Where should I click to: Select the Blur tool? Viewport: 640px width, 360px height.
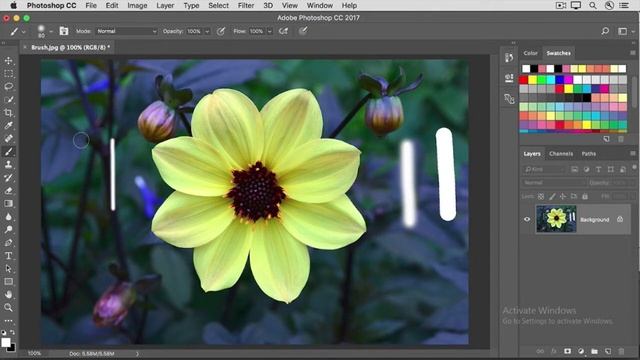point(9,217)
